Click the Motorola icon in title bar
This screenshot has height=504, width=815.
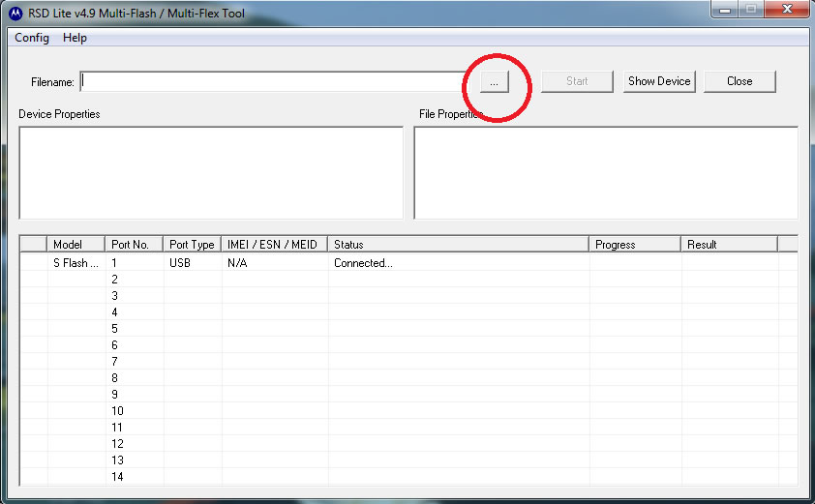[15, 13]
